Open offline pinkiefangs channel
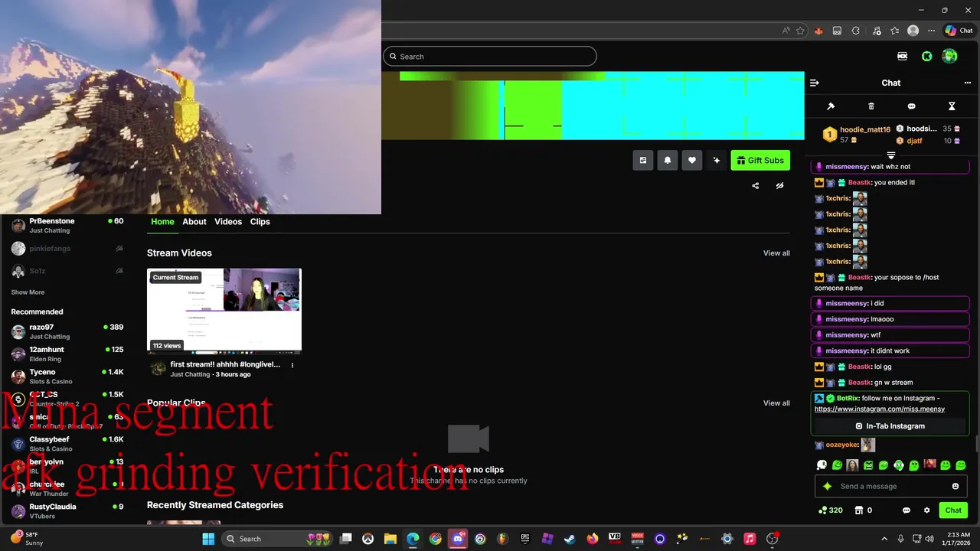Screen dimensions: 980x551 pyautogui.click(x=67, y=249)
